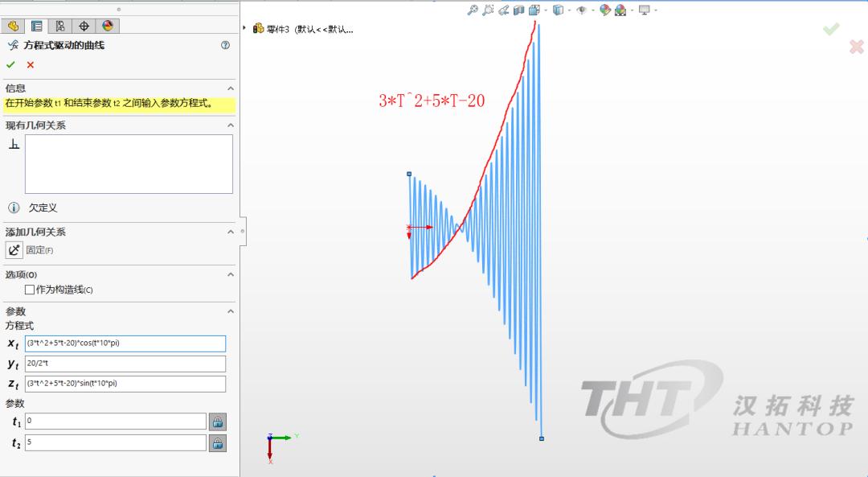Confirm the curve with the green check
Viewport: 868px width, 477px height.
click(x=11, y=65)
